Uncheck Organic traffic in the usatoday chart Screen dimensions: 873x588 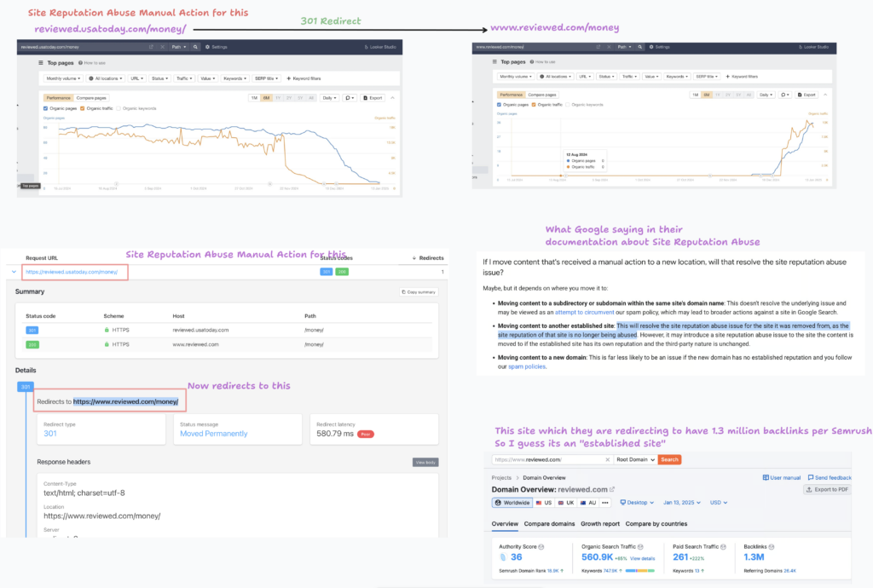(x=84, y=108)
